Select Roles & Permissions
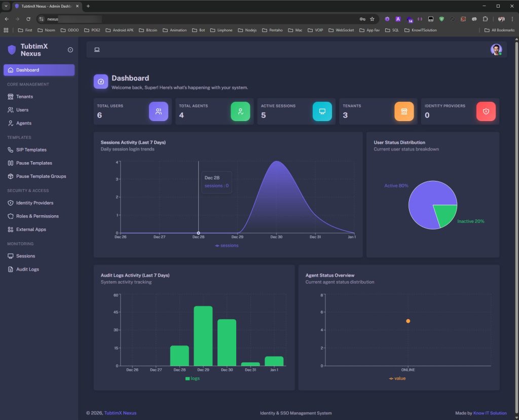This screenshot has height=420, width=519. tap(38, 216)
